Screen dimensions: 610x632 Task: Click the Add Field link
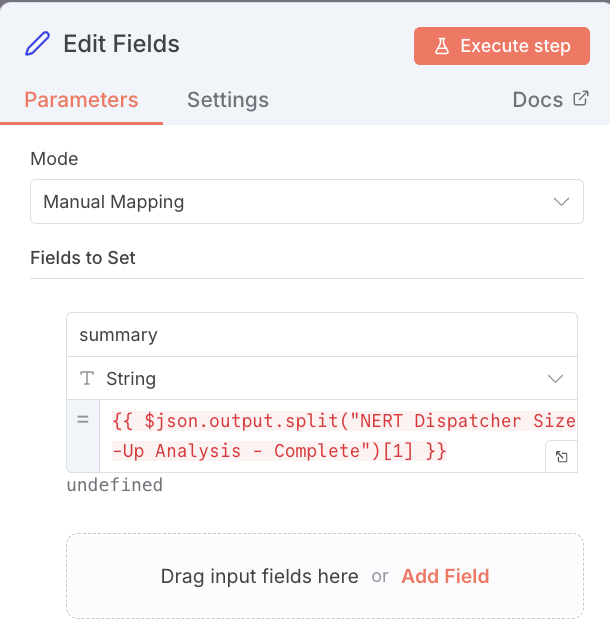click(x=445, y=576)
